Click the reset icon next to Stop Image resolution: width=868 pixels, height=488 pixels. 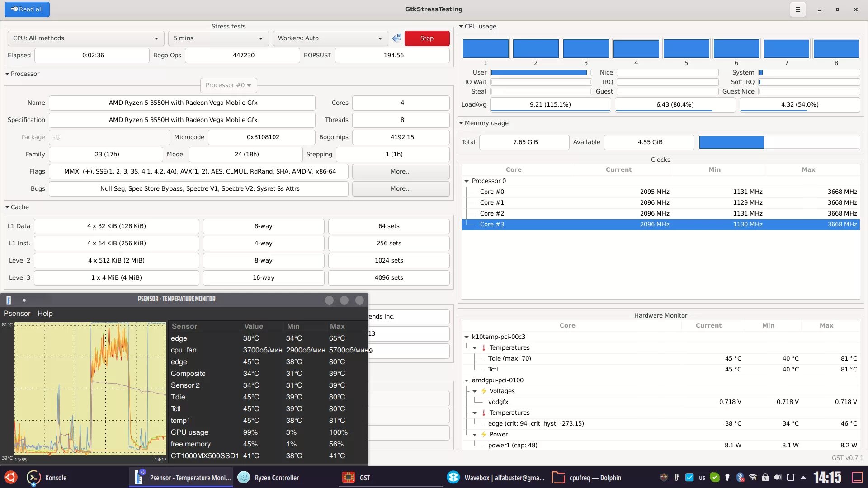396,38
